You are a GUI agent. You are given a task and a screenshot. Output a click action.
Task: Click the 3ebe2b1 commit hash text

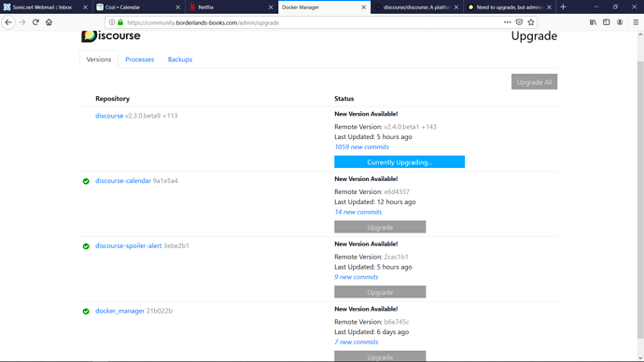coord(176,246)
